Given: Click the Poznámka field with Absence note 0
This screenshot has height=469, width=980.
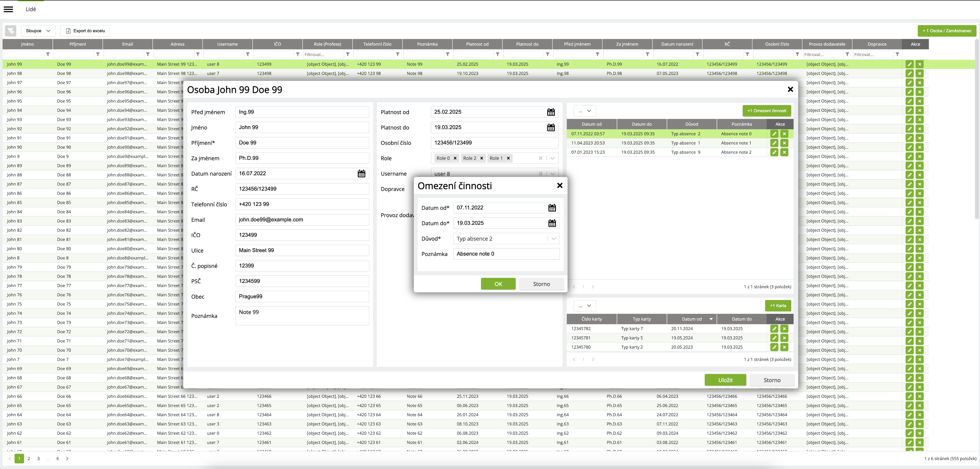Looking at the screenshot, I should (x=506, y=254).
